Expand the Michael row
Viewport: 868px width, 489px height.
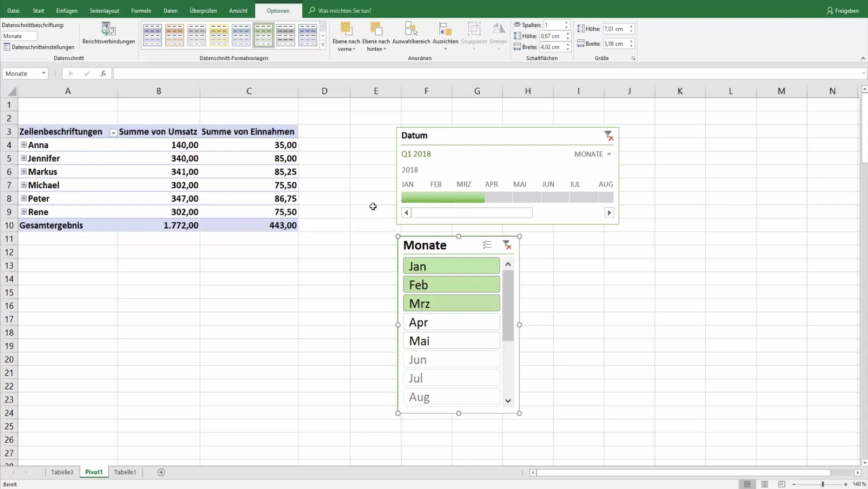[24, 185]
